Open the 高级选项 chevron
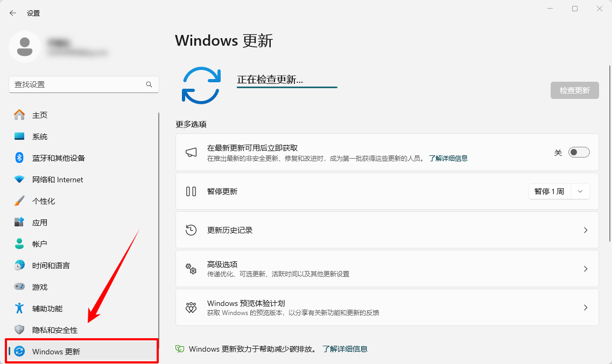The image size is (612, 364). coord(586,268)
